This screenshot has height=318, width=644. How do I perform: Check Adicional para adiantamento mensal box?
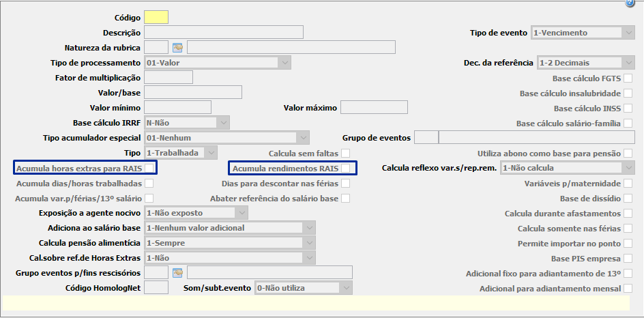coord(628,289)
